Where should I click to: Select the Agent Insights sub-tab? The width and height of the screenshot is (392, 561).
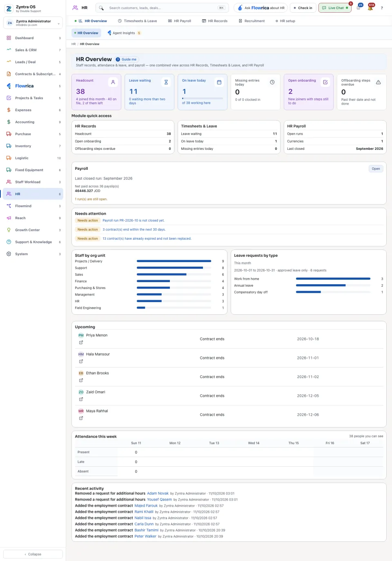124,33
